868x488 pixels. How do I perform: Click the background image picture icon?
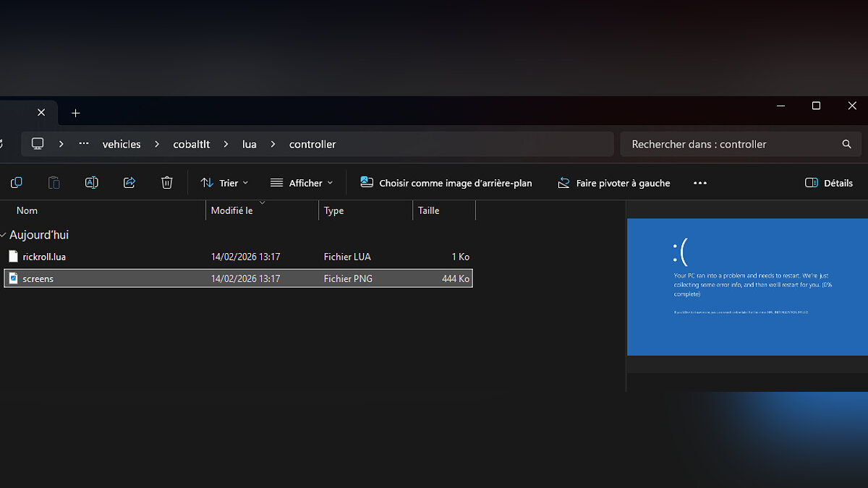tap(367, 183)
